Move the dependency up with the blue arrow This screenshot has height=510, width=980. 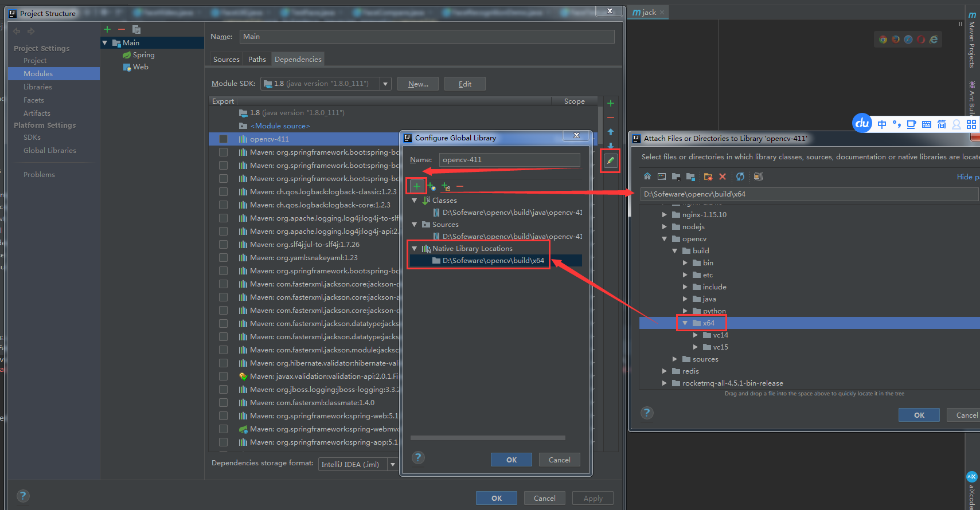point(611,132)
